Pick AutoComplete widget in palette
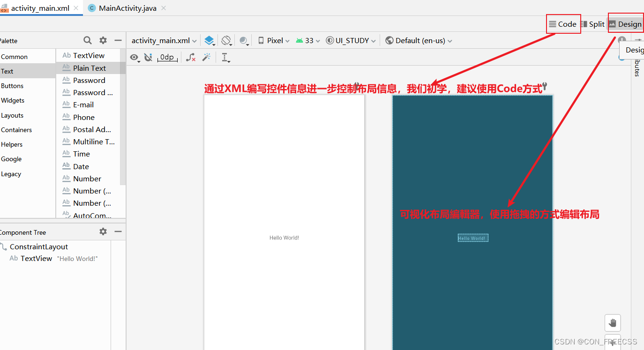 [88, 215]
